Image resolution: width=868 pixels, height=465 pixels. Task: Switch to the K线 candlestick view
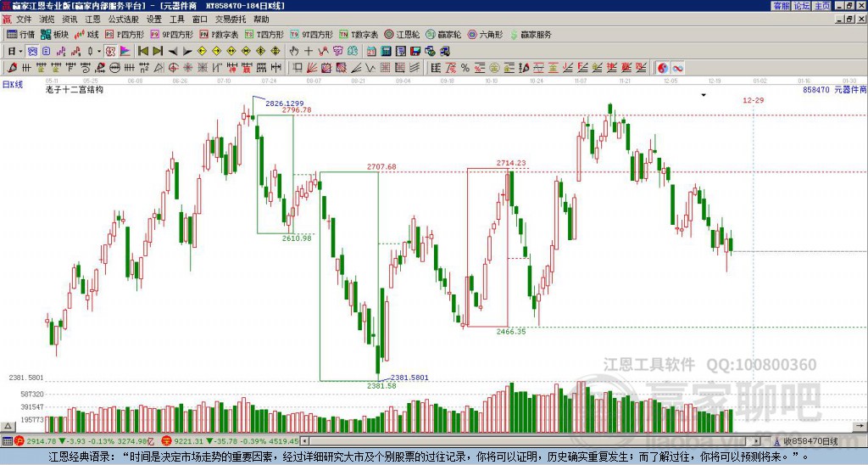(87, 34)
